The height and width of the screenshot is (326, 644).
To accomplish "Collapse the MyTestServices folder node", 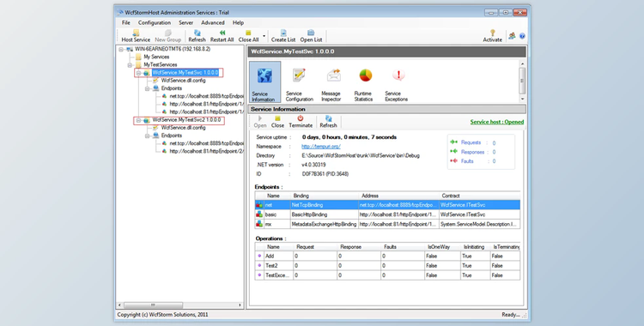I will tap(130, 65).
